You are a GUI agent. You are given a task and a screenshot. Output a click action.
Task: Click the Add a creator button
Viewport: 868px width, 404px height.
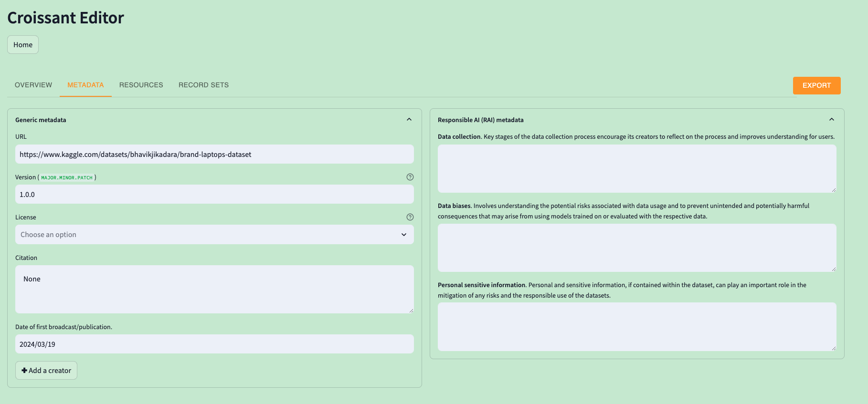[x=46, y=371]
